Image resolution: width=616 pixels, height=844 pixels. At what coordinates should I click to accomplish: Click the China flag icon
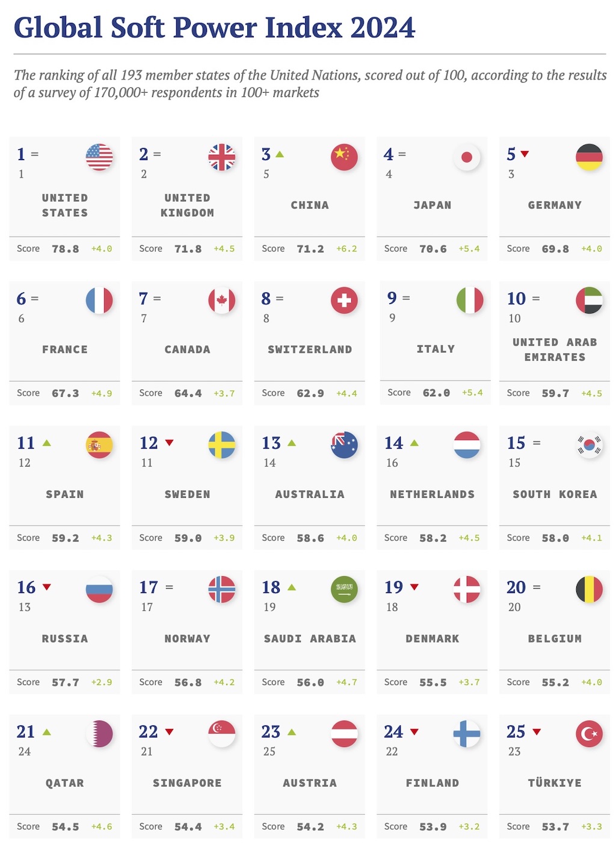pyautogui.click(x=344, y=157)
